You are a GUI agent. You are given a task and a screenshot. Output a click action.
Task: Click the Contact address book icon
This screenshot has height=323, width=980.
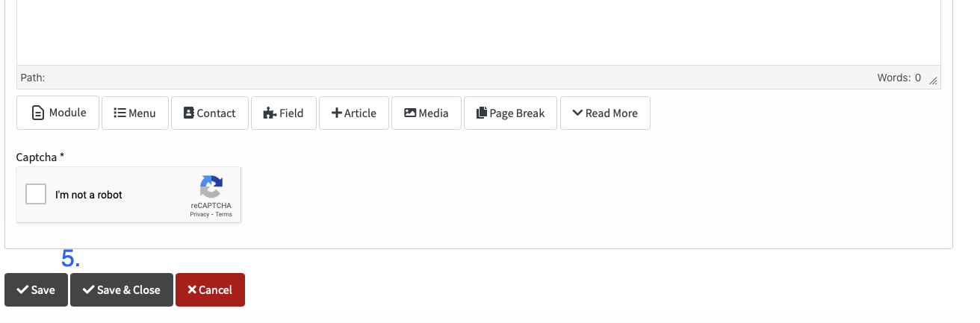(x=188, y=113)
